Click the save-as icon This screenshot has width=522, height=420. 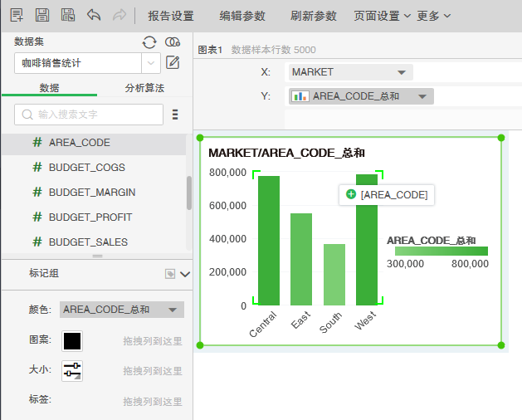click(68, 15)
